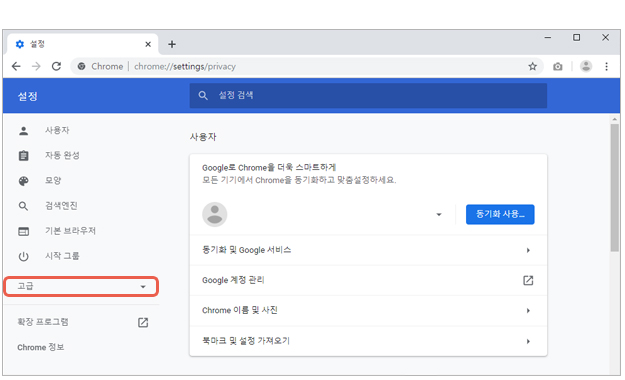Viewport: 625px width, 380px height.
Task: Open Chrome 이름 및 사진 settings row
Action: coord(368,310)
